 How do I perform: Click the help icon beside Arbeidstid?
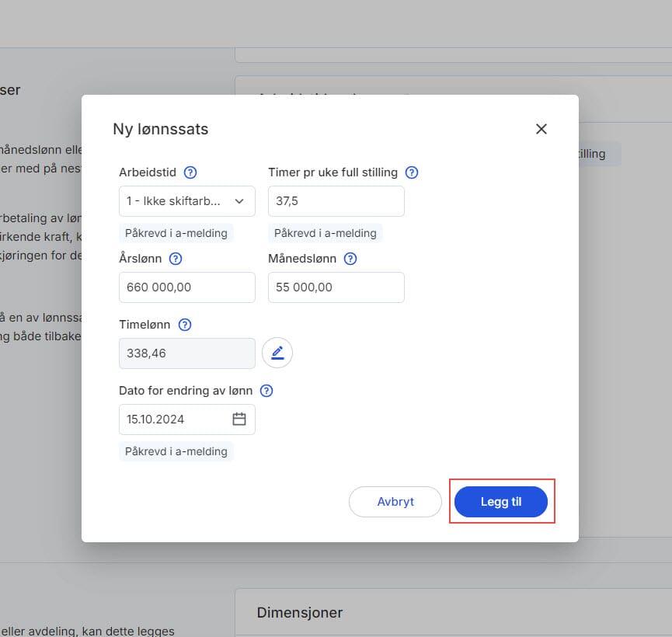click(190, 172)
